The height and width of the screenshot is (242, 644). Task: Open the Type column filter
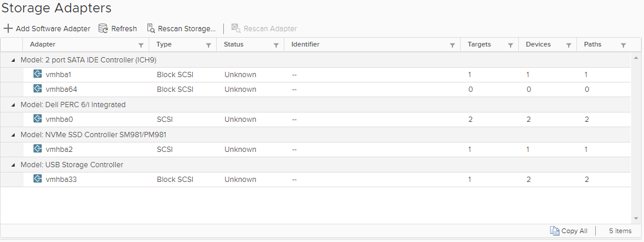[209, 45]
